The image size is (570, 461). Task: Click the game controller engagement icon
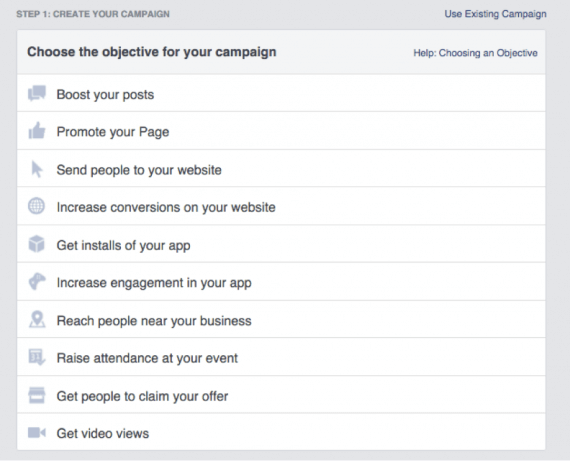[37, 282]
